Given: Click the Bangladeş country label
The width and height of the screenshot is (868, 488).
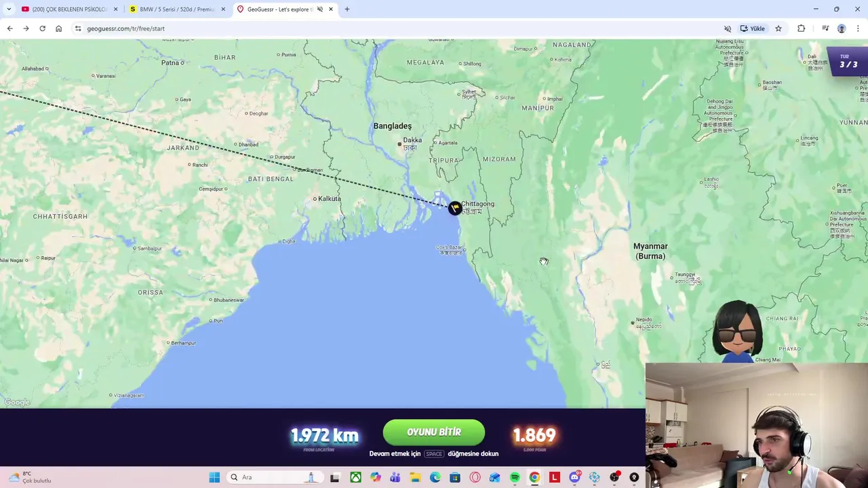Looking at the screenshot, I should pos(393,126).
